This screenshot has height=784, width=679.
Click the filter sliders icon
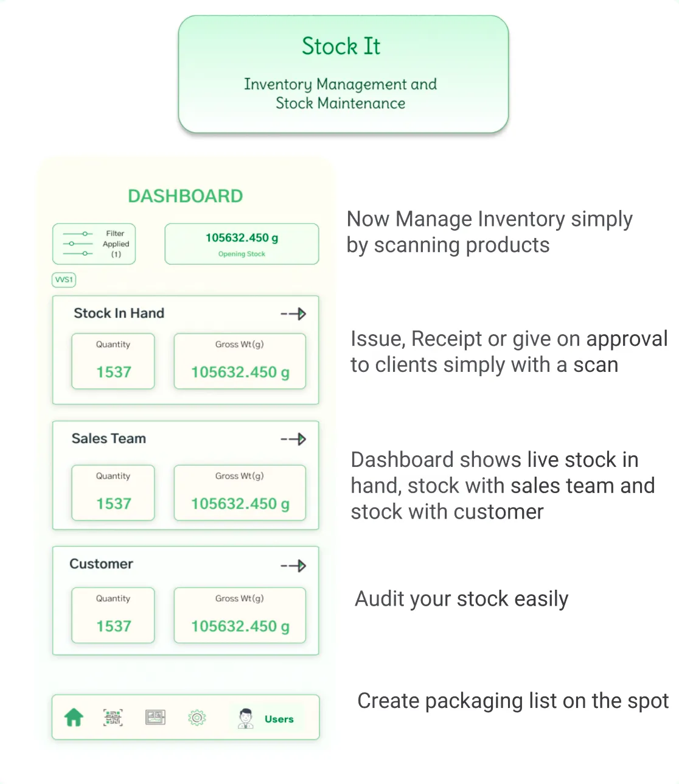(x=77, y=243)
